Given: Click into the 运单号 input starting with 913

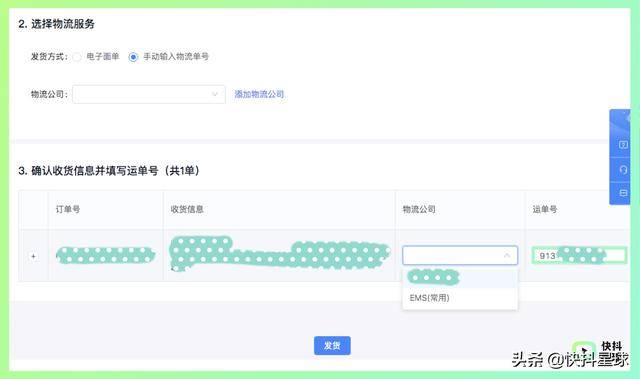Looking at the screenshot, I should click(579, 256).
